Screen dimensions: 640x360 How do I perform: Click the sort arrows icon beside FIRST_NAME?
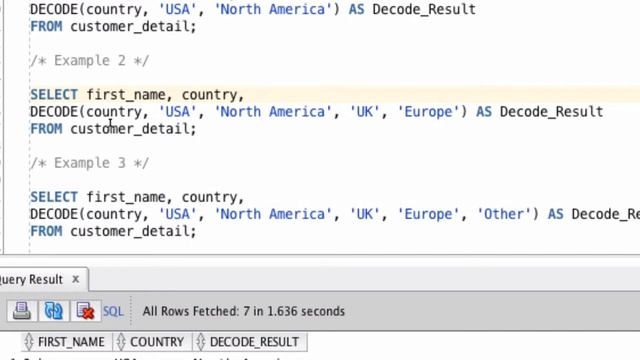click(29, 342)
